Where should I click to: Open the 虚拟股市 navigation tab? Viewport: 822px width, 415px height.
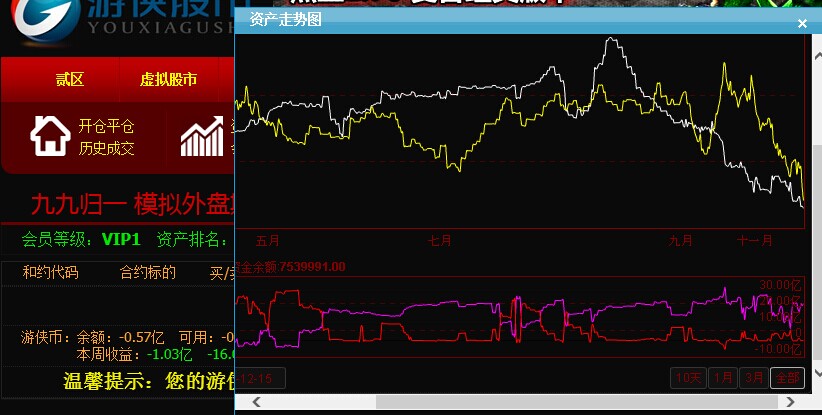[x=168, y=80]
